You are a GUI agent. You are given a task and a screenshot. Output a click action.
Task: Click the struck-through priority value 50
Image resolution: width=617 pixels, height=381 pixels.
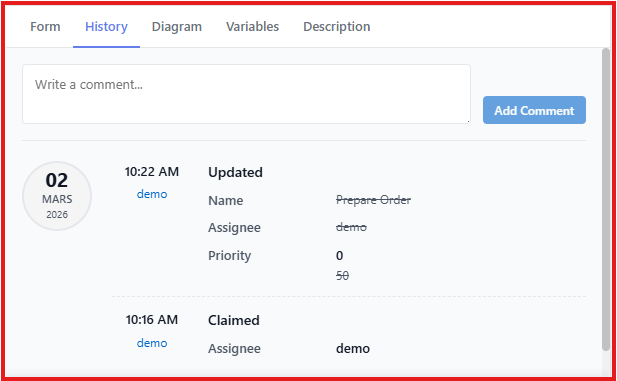tap(342, 276)
